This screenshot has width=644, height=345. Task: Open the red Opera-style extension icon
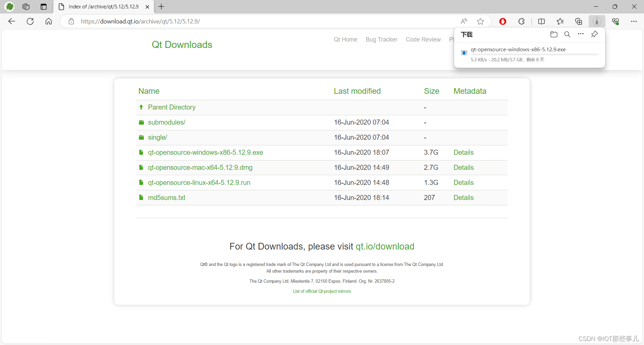(502, 21)
